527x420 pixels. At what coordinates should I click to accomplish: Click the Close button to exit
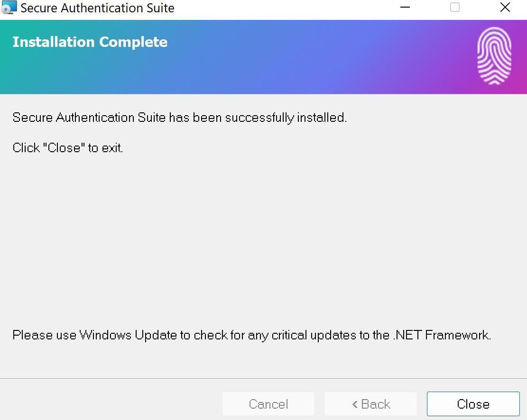tap(473, 404)
